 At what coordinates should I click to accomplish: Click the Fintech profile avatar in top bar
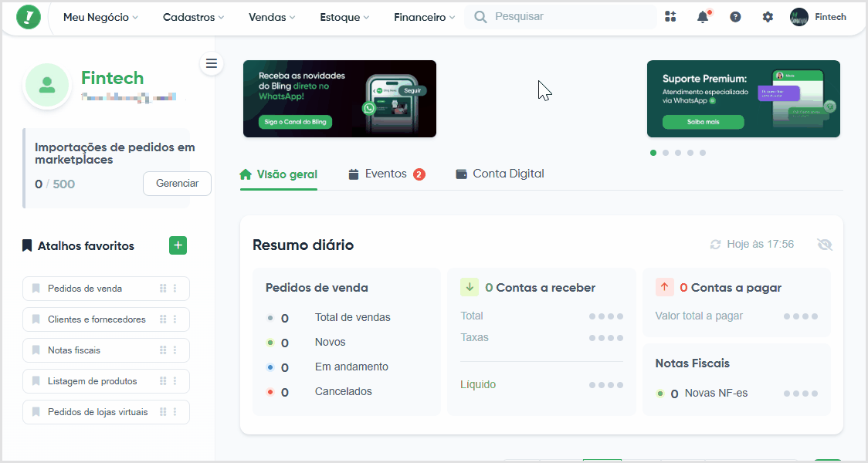tap(798, 17)
